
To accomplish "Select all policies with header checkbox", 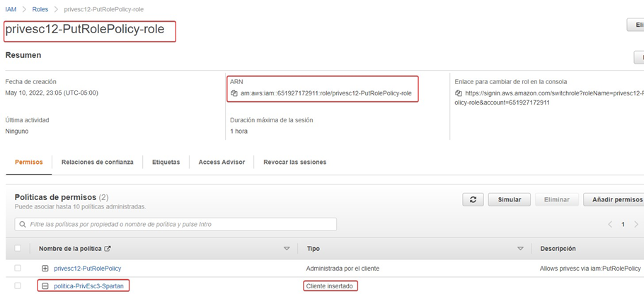I will point(18,249).
